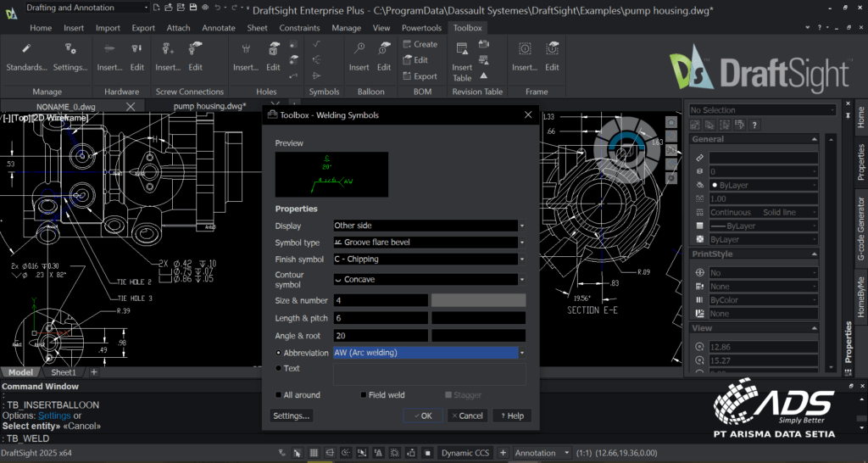
Task: Toggle Dynamic CCS in status bar
Action: click(x=465, y=453)
